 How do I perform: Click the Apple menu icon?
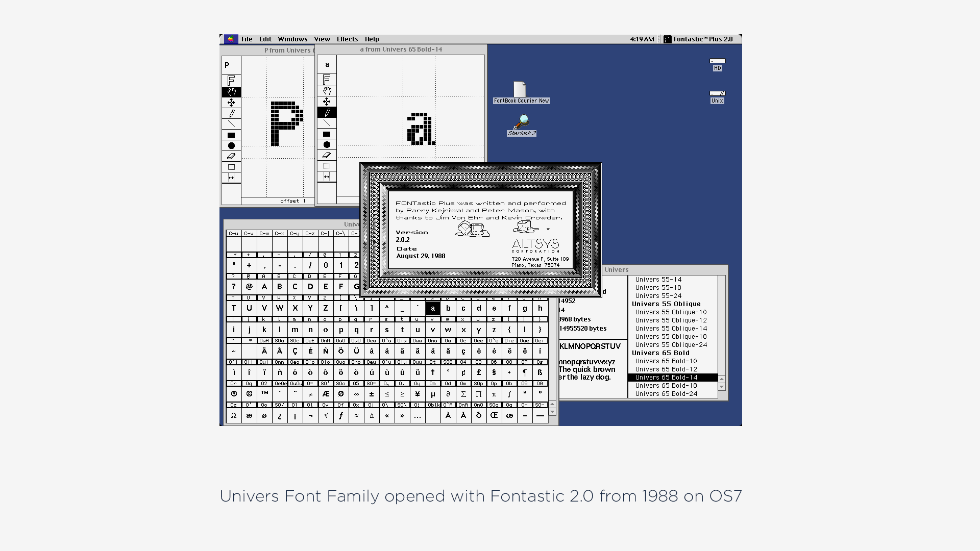[x=231, y=39]
